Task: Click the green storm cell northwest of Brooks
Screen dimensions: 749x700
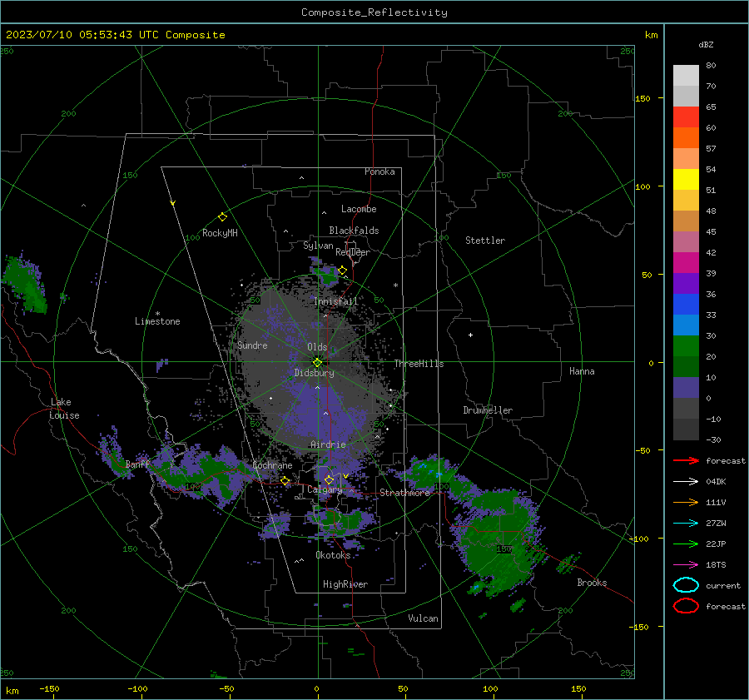Action: point(499,543)
